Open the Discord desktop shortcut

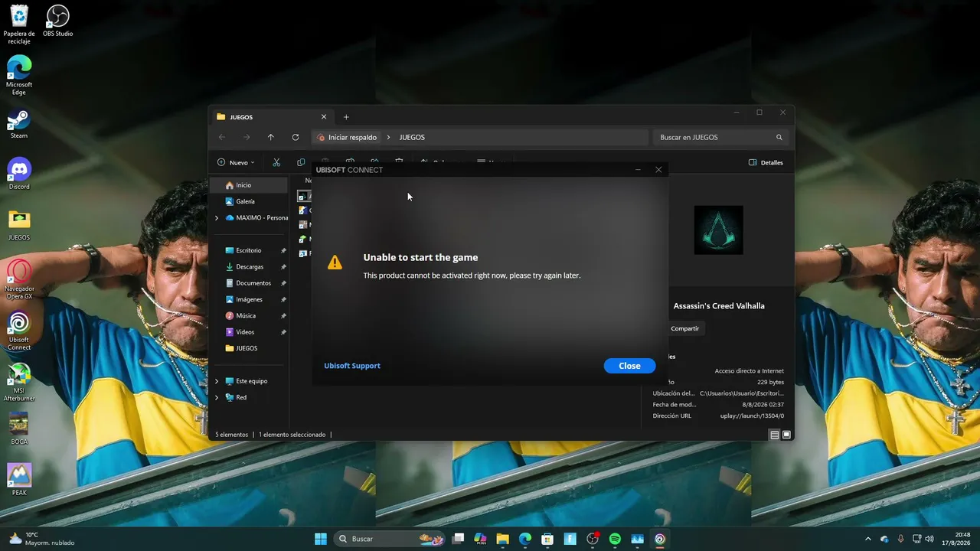coord(19,174)
